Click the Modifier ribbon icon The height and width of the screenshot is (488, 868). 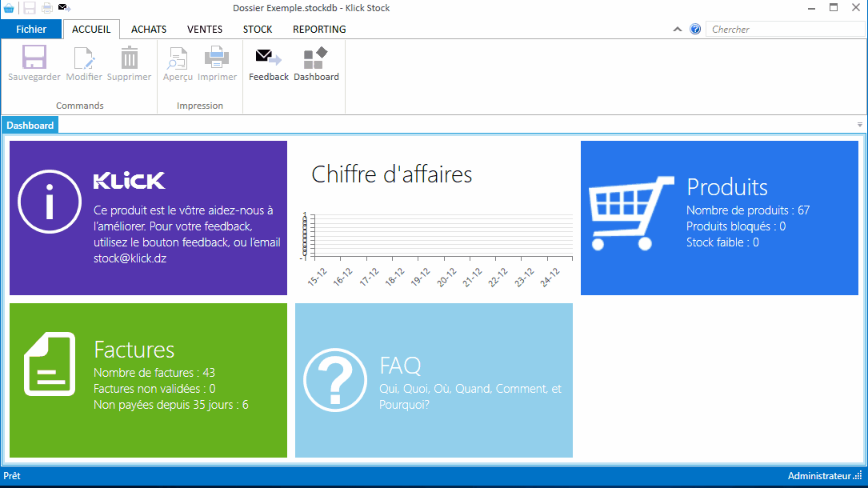(84, 58)
